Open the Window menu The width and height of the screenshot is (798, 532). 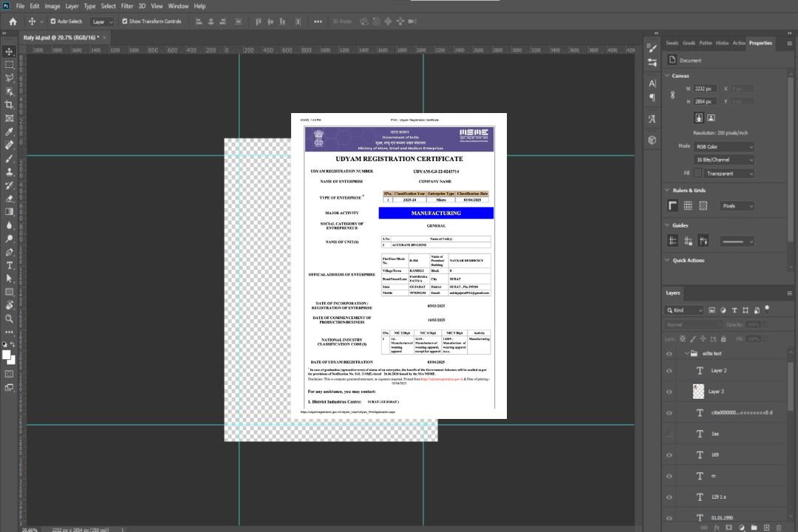coord(178,6)
